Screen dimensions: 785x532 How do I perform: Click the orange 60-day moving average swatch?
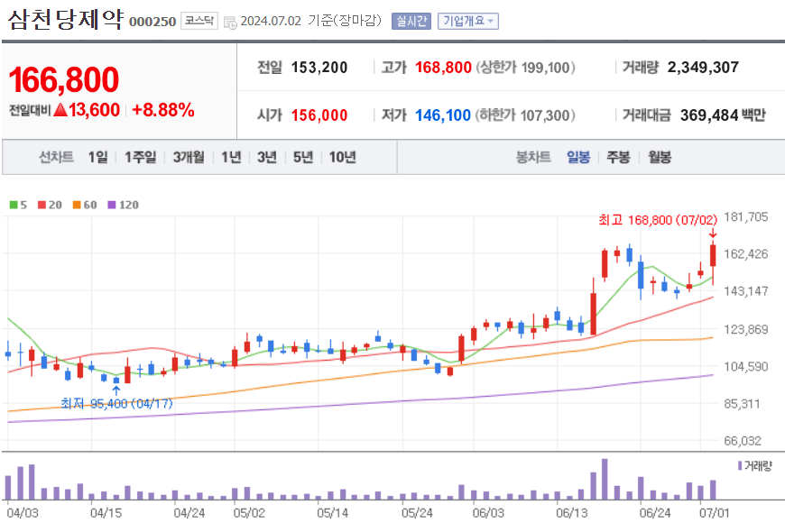(77, 205)
